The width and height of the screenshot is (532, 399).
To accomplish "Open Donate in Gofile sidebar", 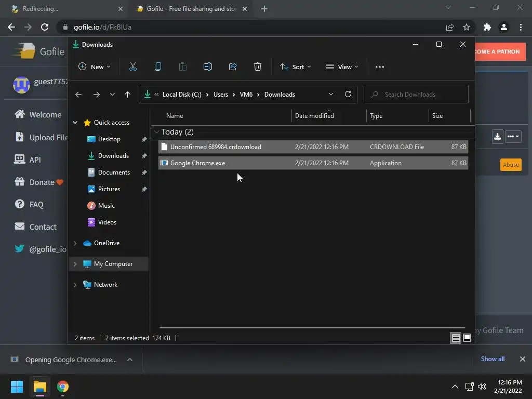I will 38,182.
